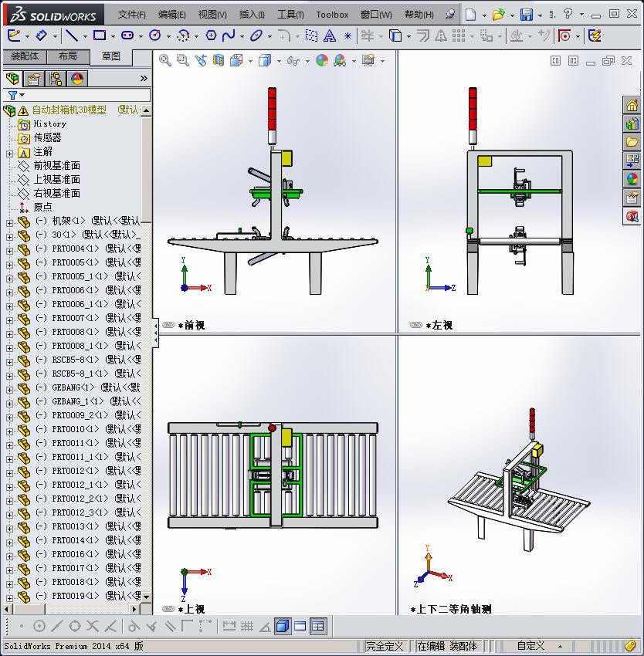The height and width of the screenshot is (656, 644).
Task: Open the 视图(V) menu
Action: click(x=212, y=15)
